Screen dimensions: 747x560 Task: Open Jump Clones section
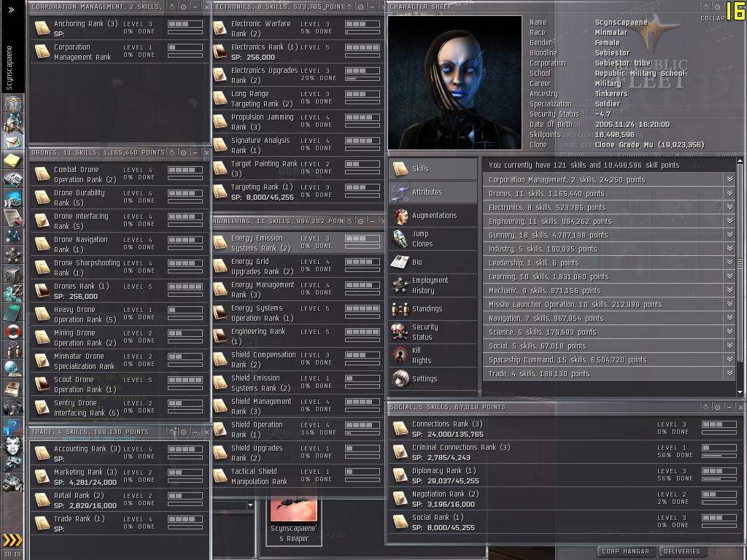click(x=433, y=238)
